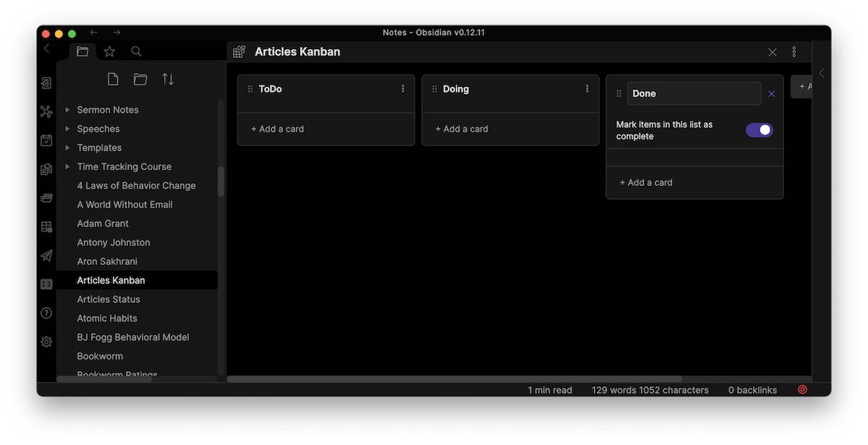Switch to the search tab
Screen dimensions: 868x445
click(x=136, y=51)
